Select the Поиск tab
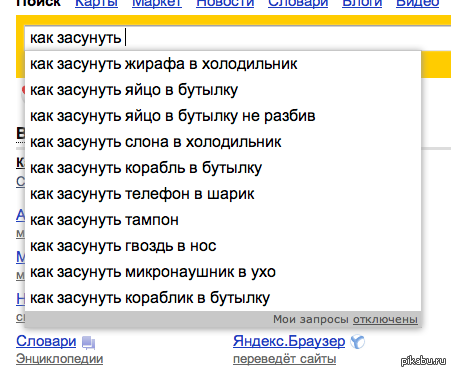 point(38,3)
